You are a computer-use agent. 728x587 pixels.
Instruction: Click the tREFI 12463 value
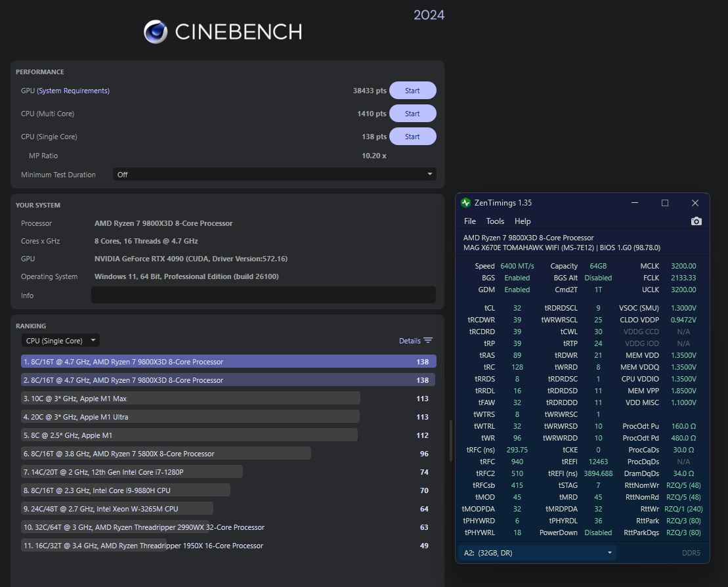pyautogui.click(x=598, y=462)
